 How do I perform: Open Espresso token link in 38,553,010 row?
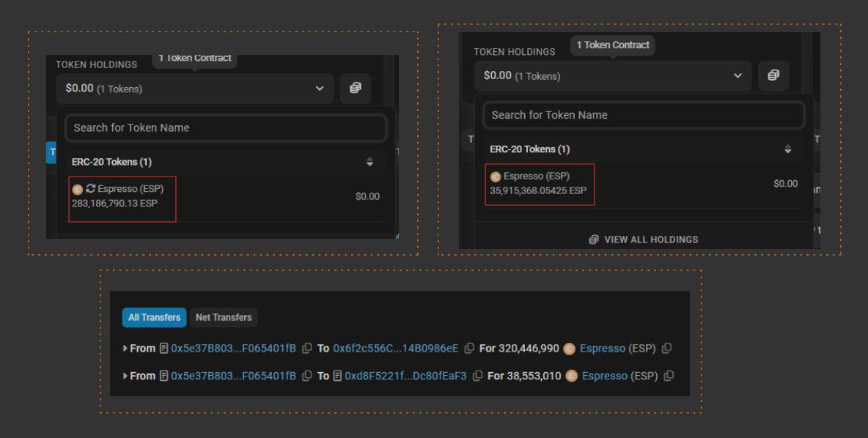click(x=605, y=376)
